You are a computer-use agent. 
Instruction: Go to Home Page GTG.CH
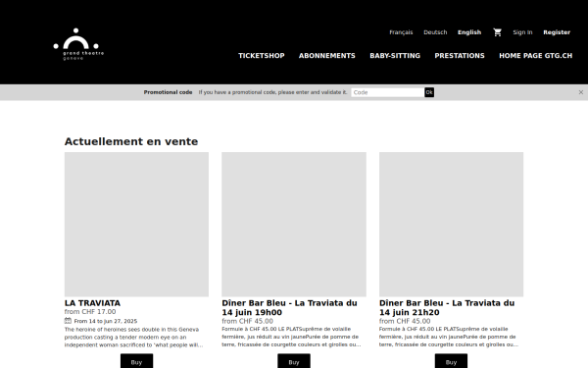coord(535,56)
